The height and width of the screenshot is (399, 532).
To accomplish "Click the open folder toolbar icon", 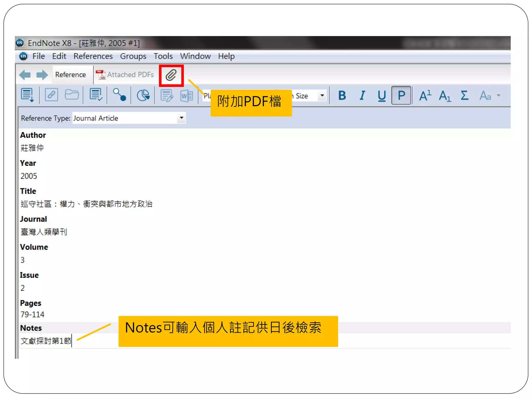I will click(72, 95).
